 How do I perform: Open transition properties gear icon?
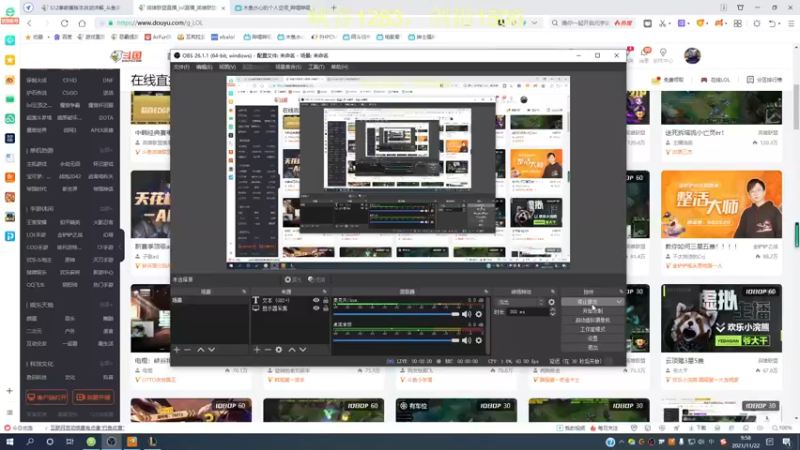tap(552, 302)
